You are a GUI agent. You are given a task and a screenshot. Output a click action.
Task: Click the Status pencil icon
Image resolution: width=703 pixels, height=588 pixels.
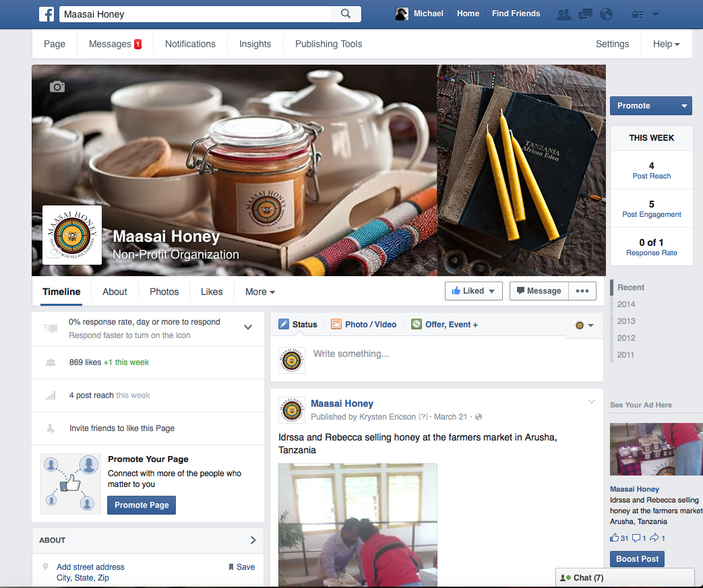tap(284, 324)
